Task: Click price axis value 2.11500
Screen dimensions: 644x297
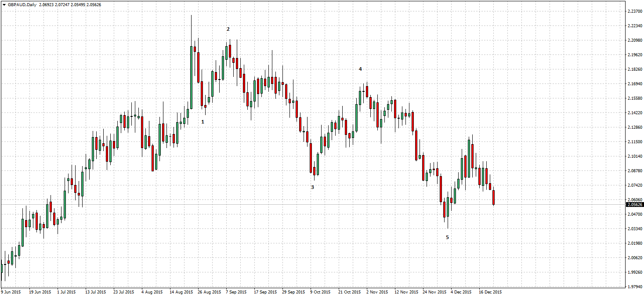Action: pos(634,142)
